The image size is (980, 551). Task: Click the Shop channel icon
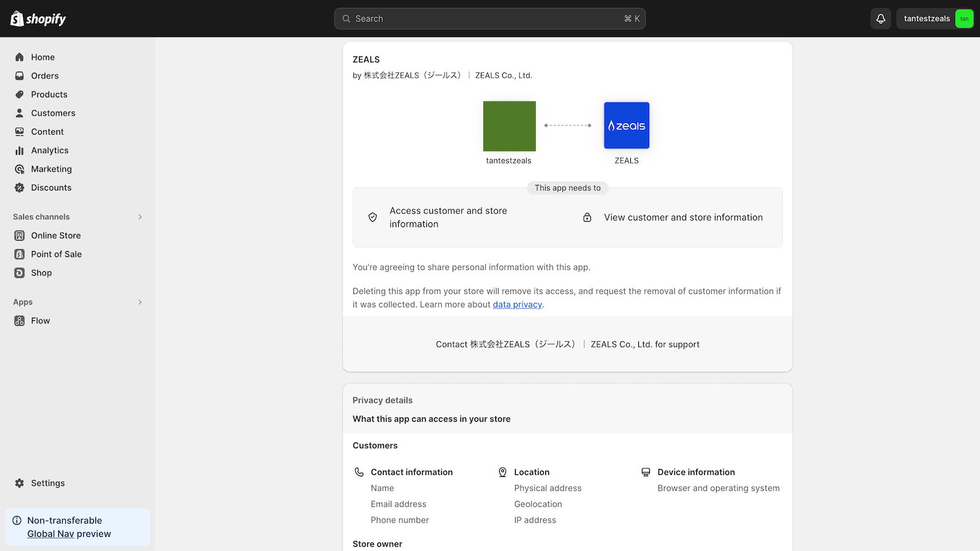click(x=20, y=273)
